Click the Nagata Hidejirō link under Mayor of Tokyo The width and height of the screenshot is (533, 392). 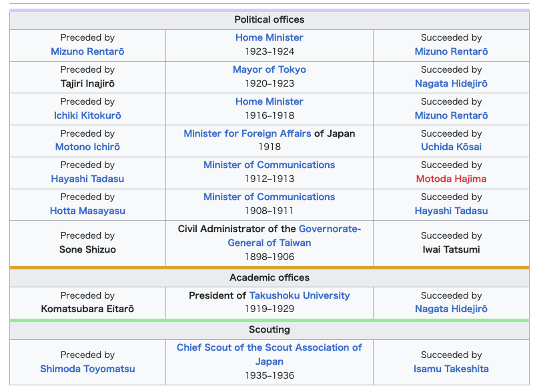[451, 83]
